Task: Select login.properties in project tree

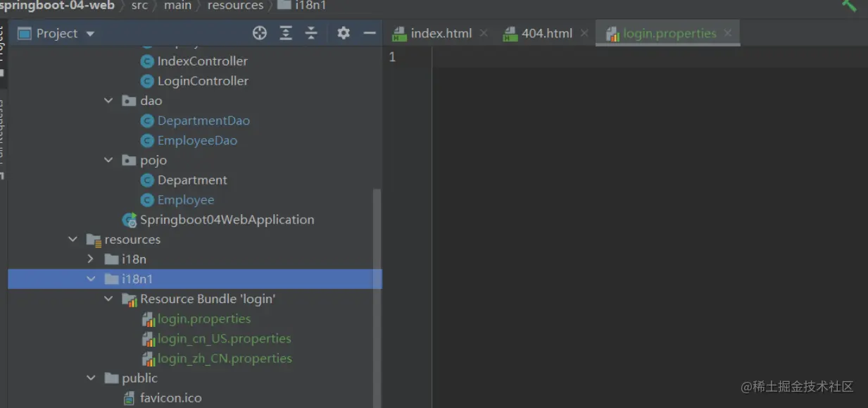Action: (204, 319)
